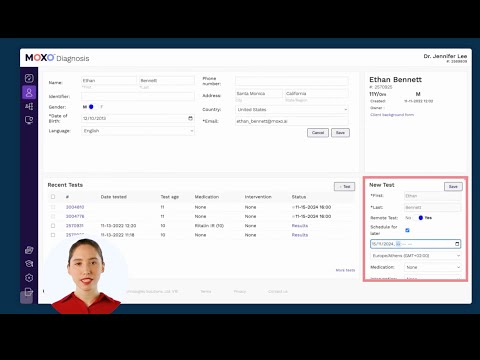This screenshot has height=360, width=480.
Task: Tick the select-all checkbox in Recent Tests header
Action: point(53,197)
